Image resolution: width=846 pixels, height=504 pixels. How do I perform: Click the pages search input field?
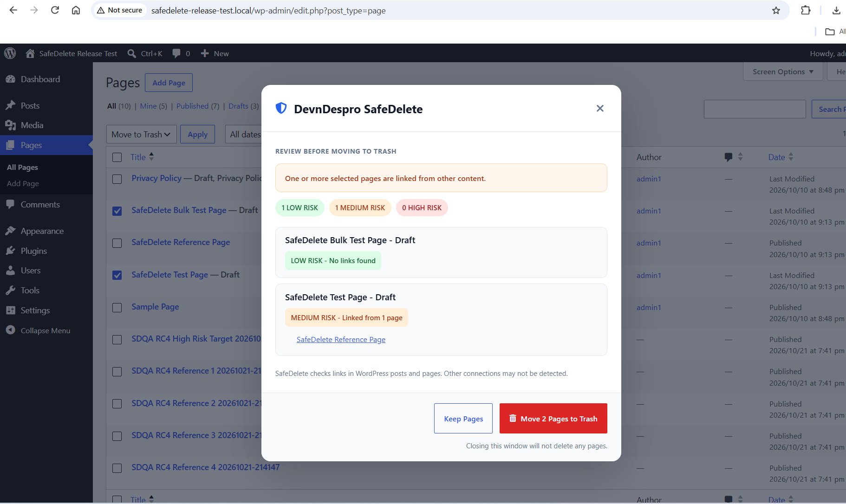tap(755, 109)
